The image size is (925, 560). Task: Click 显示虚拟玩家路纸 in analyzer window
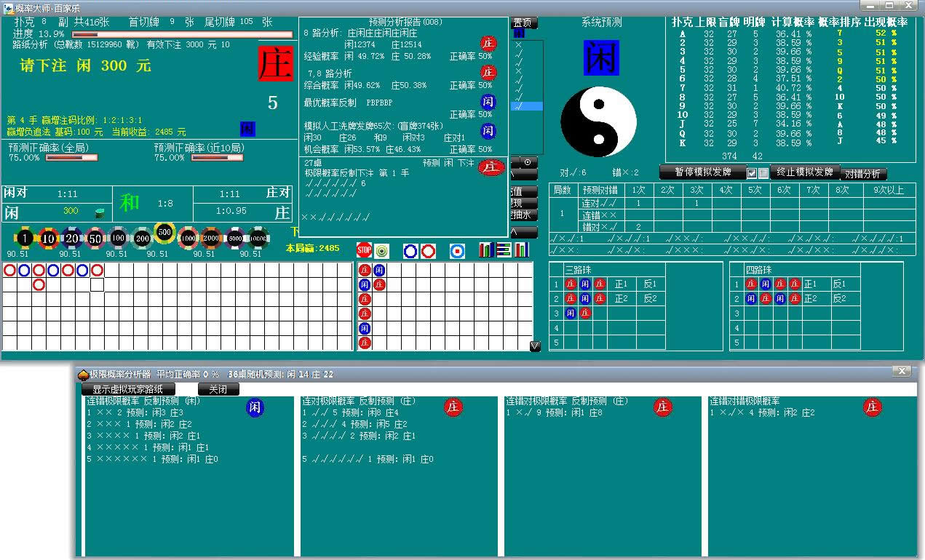pyautogui.click(x=128, y=389)
